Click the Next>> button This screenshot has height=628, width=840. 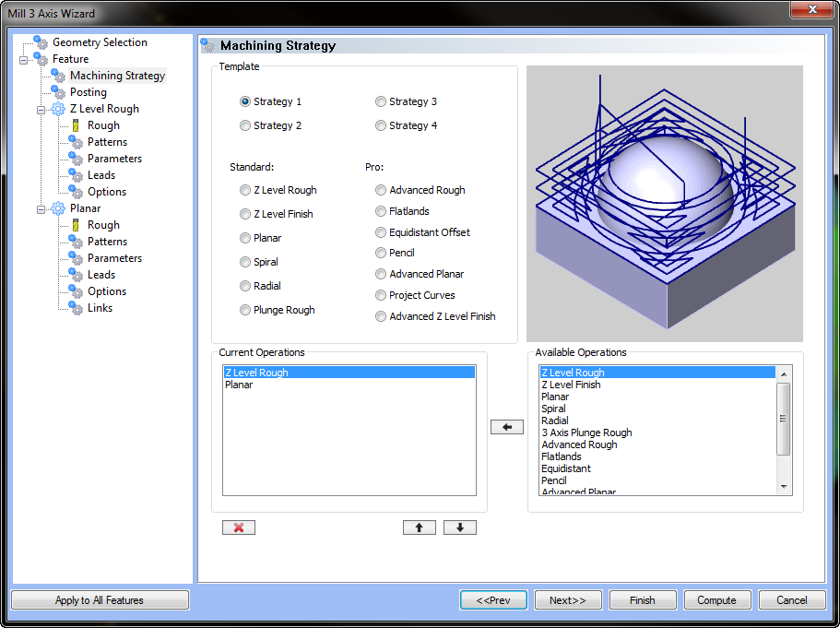tap(568, 599)
